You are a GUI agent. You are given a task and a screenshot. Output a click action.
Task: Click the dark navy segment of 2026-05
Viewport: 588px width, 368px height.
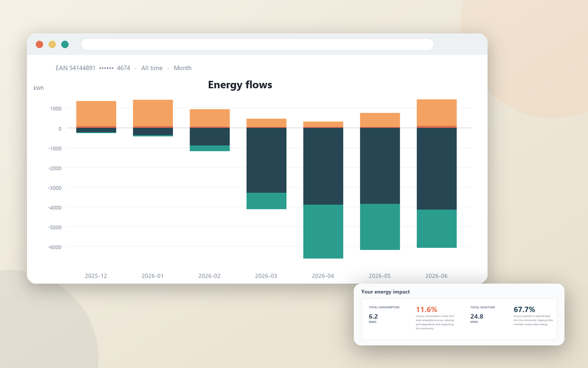[380, 166]
